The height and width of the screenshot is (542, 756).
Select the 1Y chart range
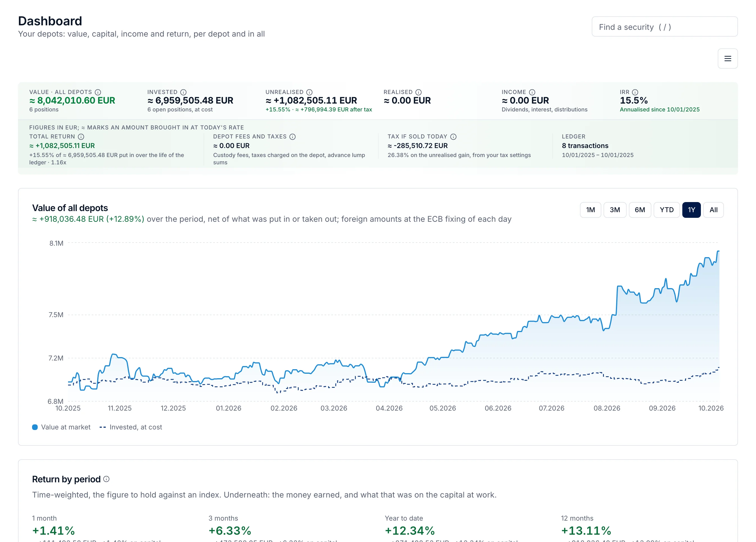click(691, 210)
